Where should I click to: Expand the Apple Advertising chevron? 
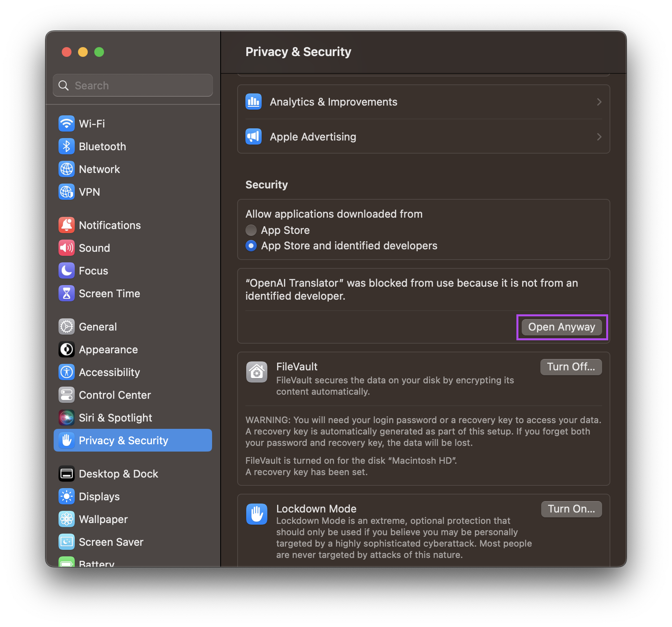[x=599, y=137]
